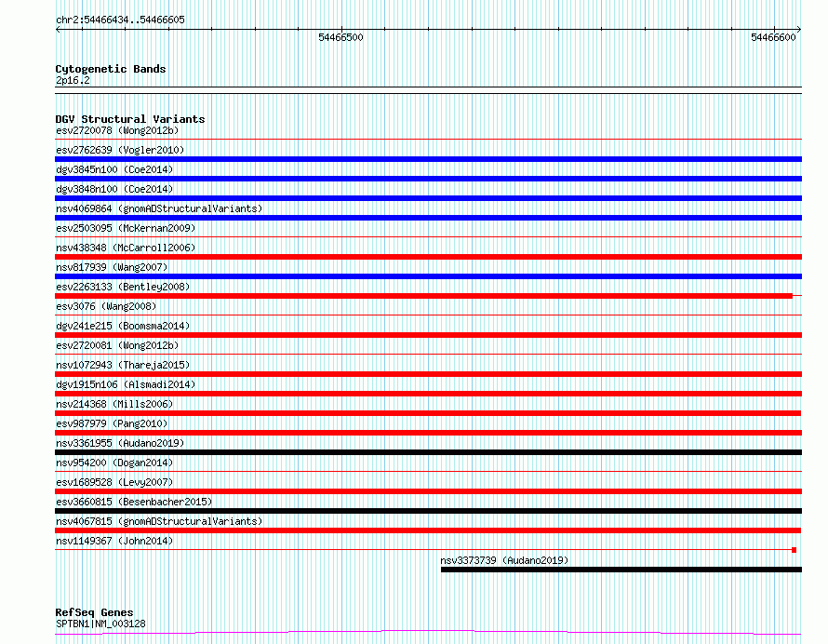Screen dimensions: 828x644
Task: Select the nsv817939 (Wang2007) label
Action: (x=112, y=267)
